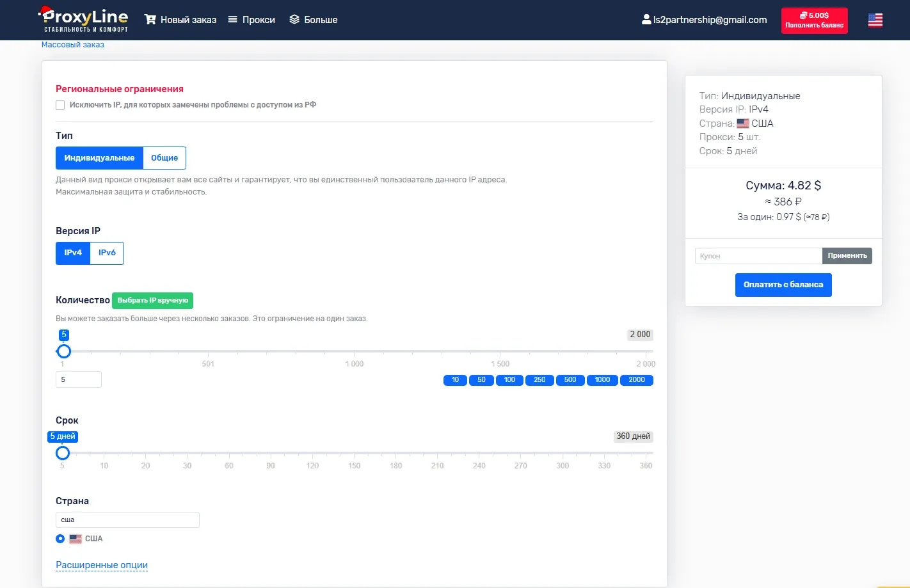The width and height of the screenshot is (910, 588).
Task: Select the США country radio button
Action: 60,539
